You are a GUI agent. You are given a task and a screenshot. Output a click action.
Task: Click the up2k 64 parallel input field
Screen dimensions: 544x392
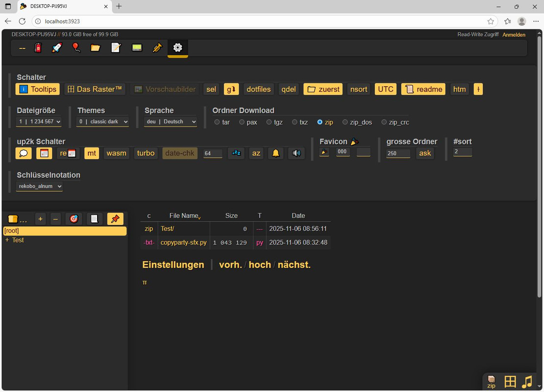(x=213, y=153)
